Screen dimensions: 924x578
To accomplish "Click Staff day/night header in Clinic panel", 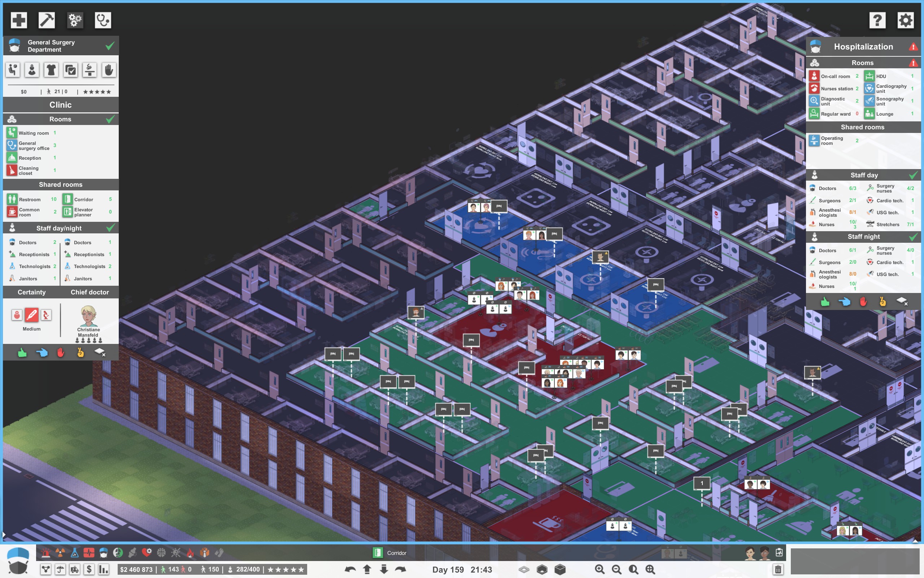I will [61, 228].
